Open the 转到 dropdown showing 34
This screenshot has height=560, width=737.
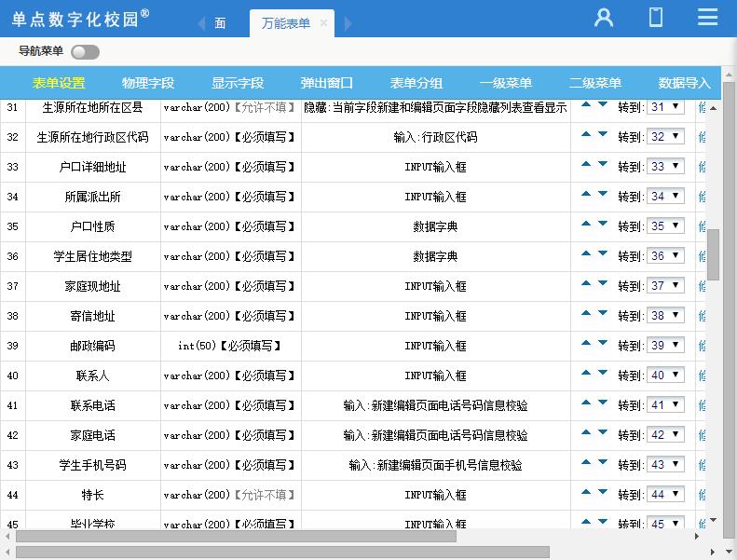(x=665, y=196)
